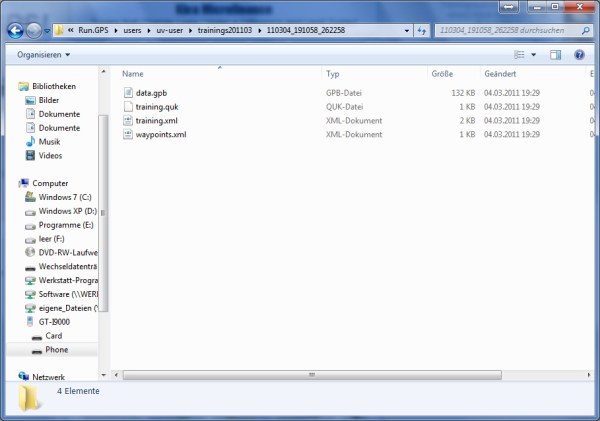Viewport: 600px width, 421px height.
Task: Click the Back navigation arrow button
Action: click(x=19, y=30)
